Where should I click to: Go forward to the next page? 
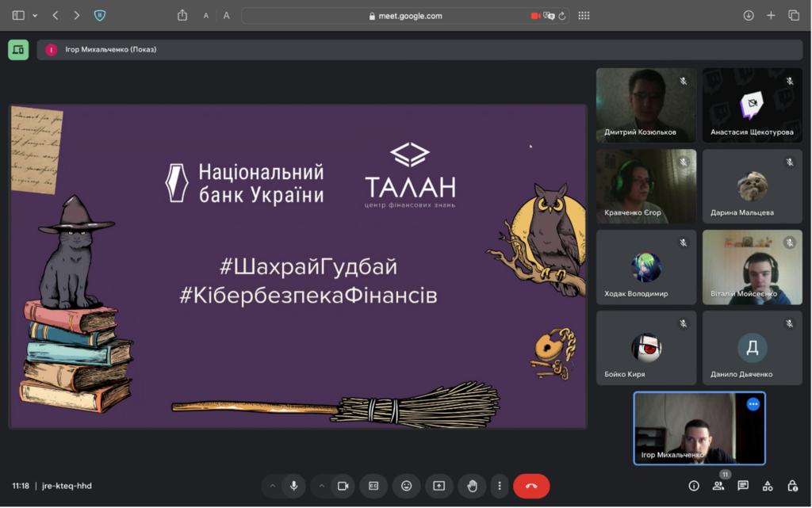pyautogui.click(x=77, y=16)
